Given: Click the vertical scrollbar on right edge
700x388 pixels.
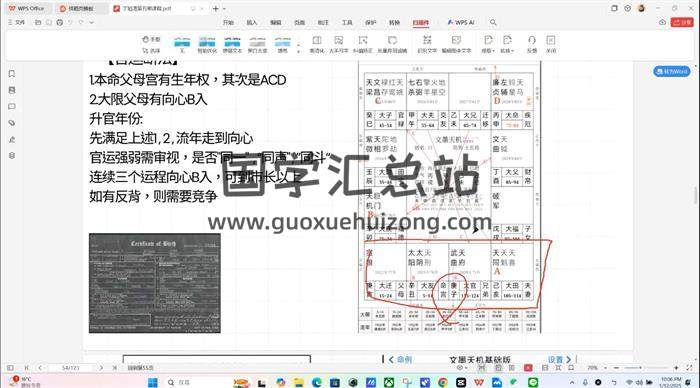Looking at the screenshot, I should pos(696,195).
